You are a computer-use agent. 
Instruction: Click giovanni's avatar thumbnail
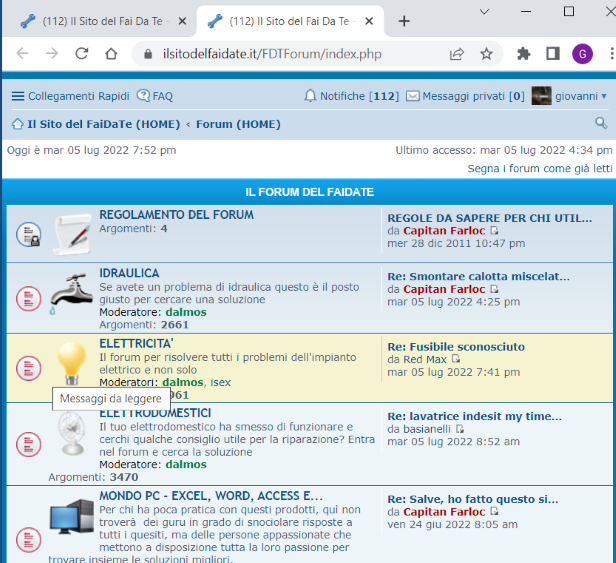[x=541, y=96]
